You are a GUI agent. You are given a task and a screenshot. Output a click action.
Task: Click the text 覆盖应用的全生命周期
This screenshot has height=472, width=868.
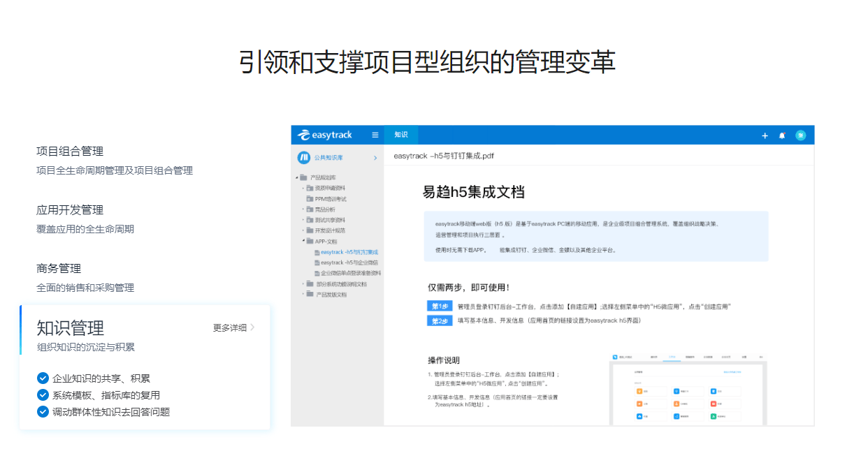(x=85, y=229)
